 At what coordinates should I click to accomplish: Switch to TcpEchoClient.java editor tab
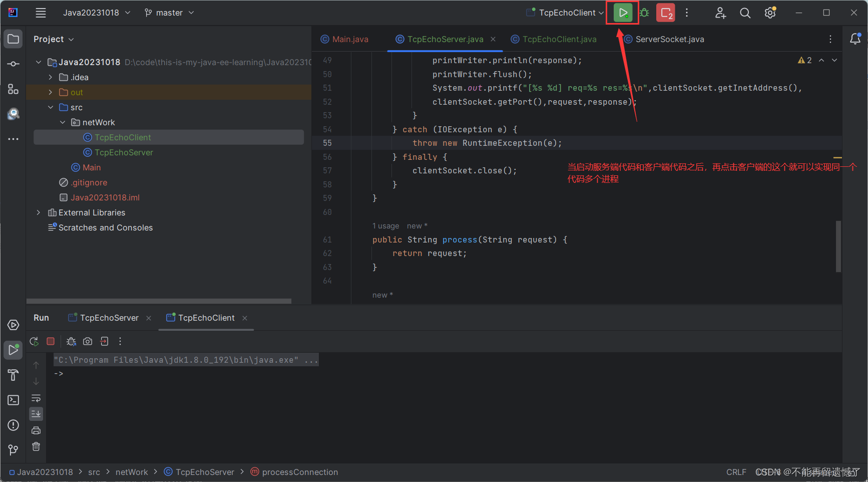point(554,39)
